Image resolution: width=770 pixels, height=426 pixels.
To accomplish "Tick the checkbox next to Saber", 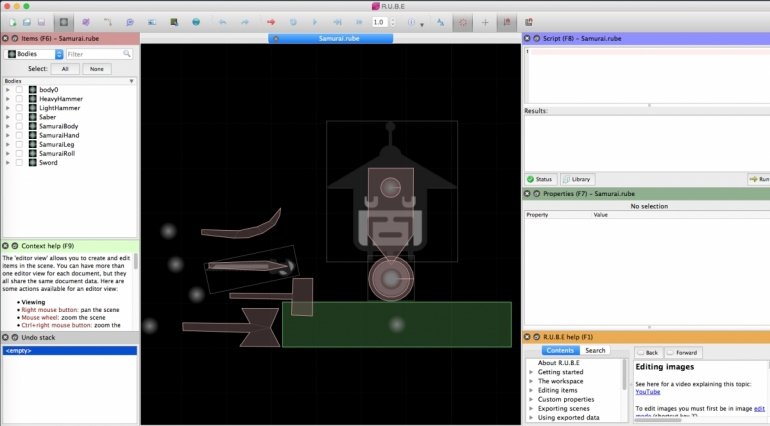I will click(19, 117).
